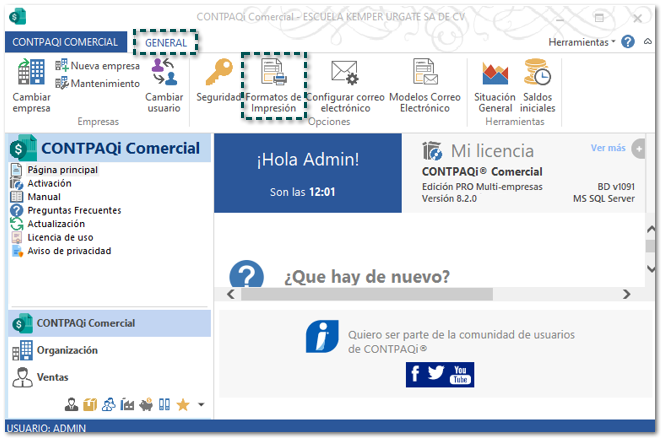
Task: Click the ¡Hola Admin! greeting panel
Action: (308, 173)
